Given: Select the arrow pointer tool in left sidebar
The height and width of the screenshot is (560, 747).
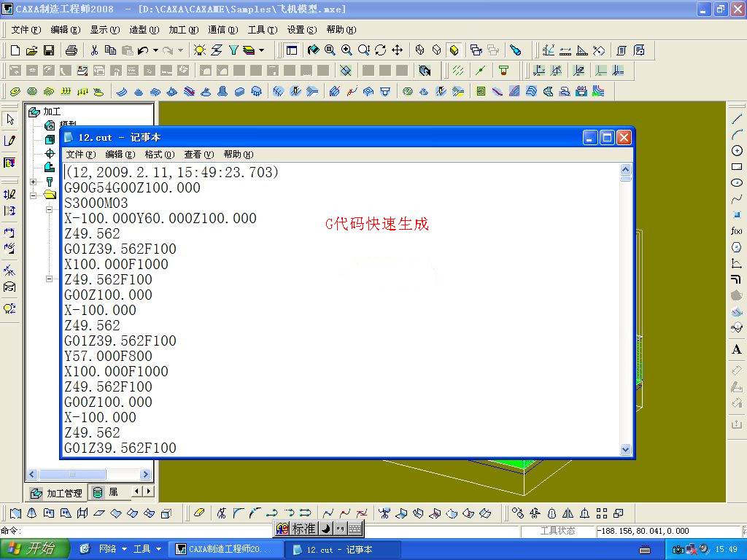Looking at the screenshot, I should coord(10,120).
